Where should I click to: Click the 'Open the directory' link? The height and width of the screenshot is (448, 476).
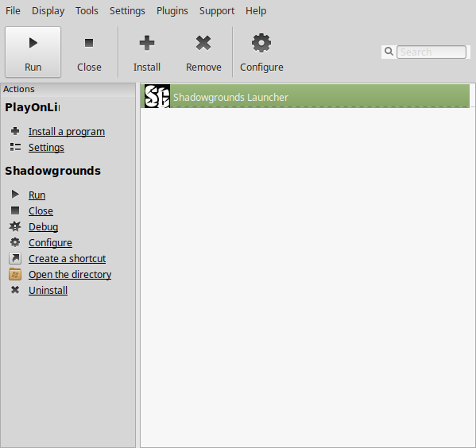coord(70,274)
